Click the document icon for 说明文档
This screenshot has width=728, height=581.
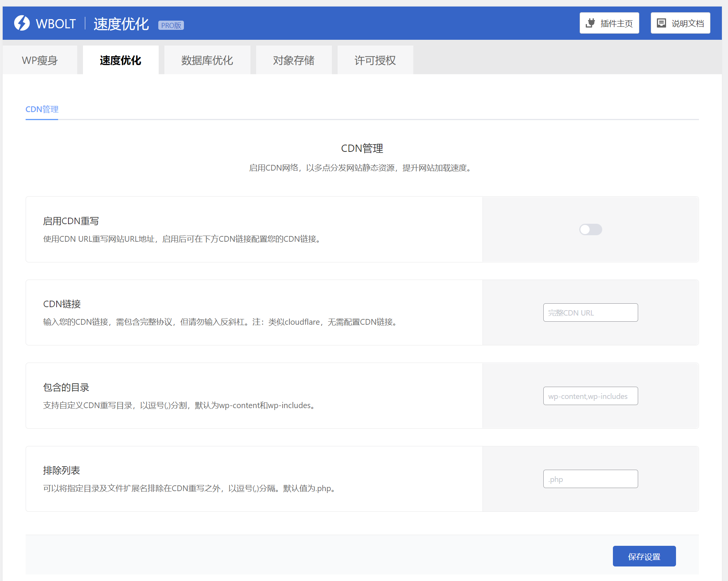pyautogui.click(x=661, y=23)
